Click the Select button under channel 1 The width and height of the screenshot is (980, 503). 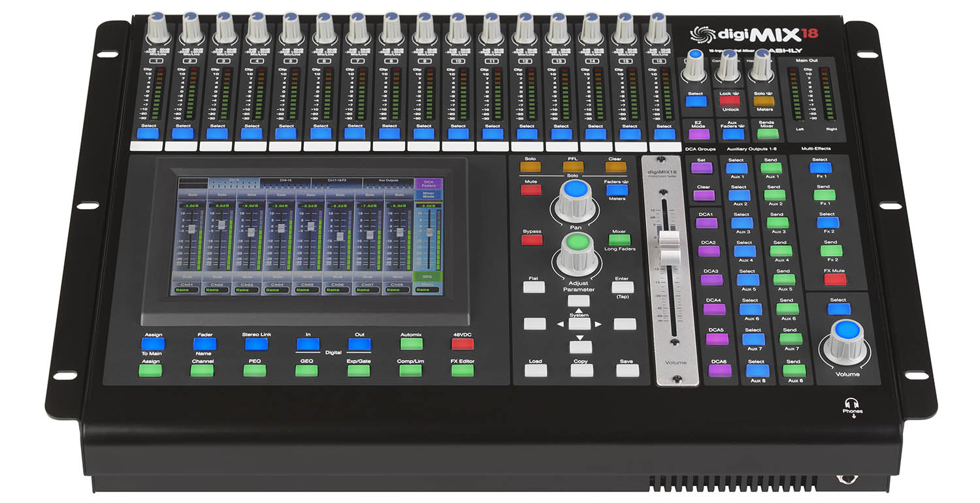pos(149,134)
